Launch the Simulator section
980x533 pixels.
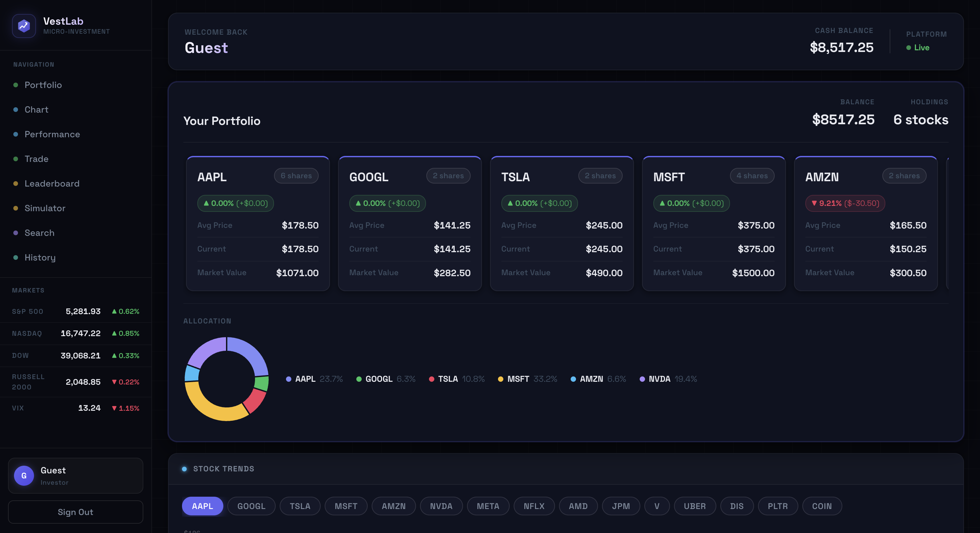click(x=76, y=208)
